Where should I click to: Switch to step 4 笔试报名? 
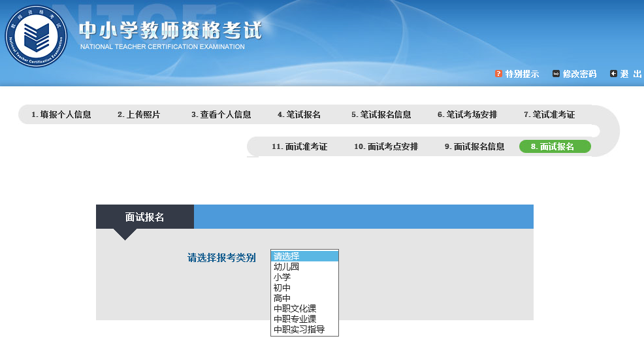click(299, 114)
